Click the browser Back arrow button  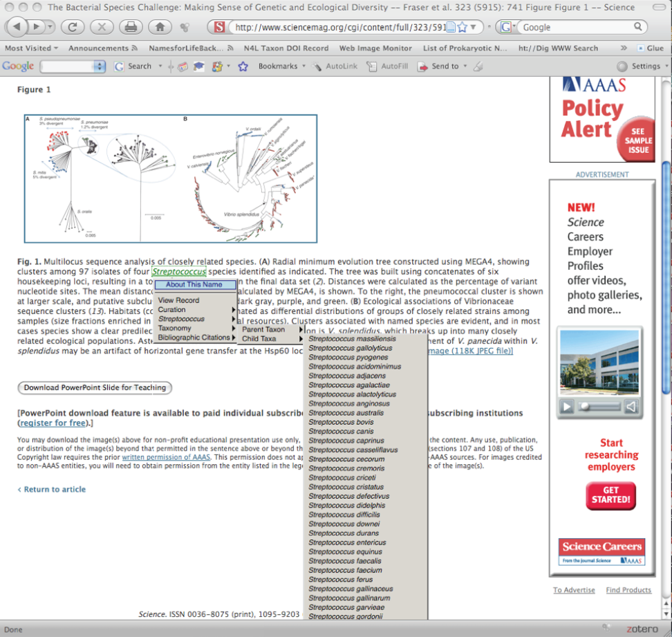pyautogui.click(x=17, y=27)
